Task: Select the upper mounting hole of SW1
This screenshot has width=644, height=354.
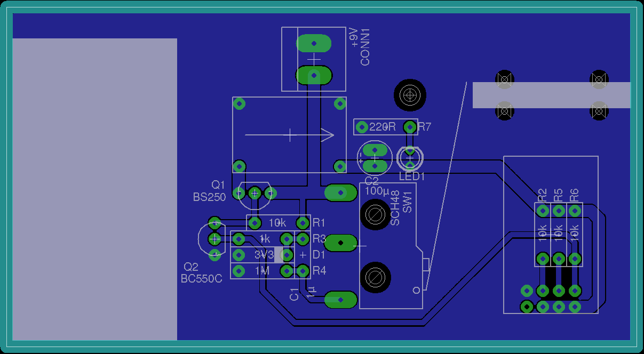Action: tap(376, 215)
